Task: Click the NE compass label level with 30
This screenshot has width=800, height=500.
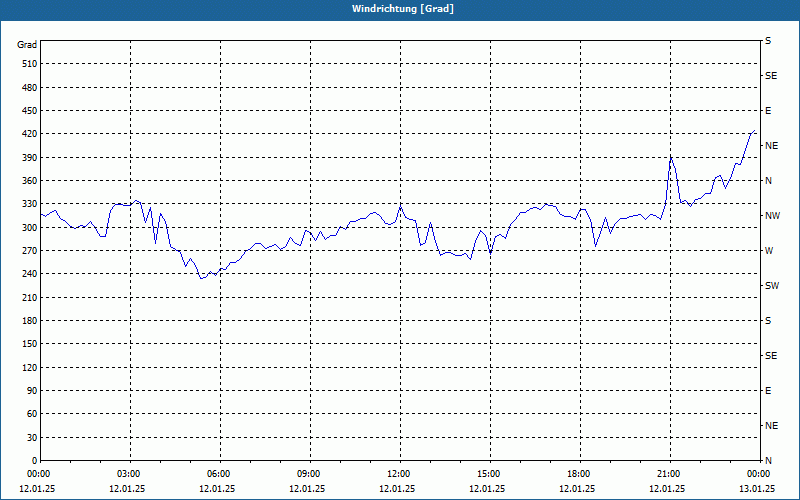Action: coord(771,426)
